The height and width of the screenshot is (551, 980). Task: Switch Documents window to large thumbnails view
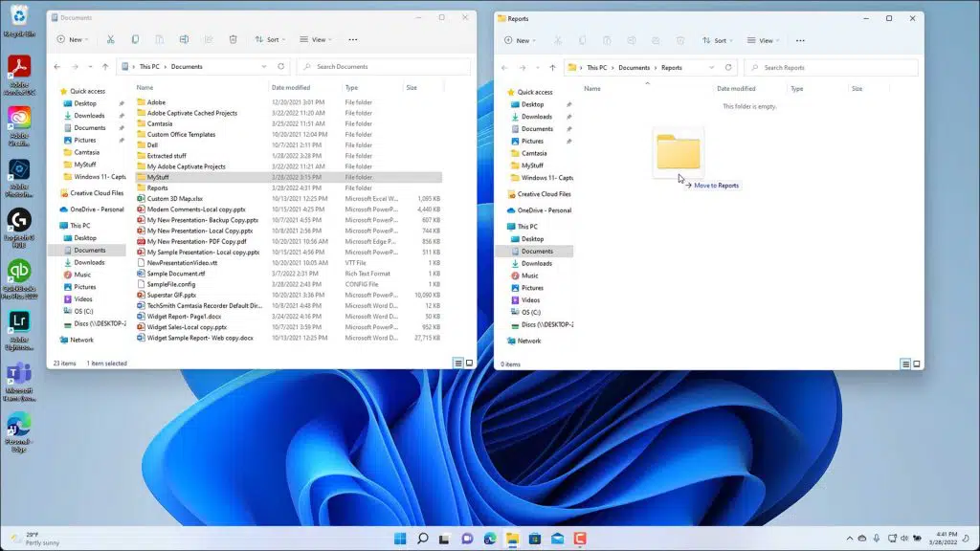click(469, 364)
